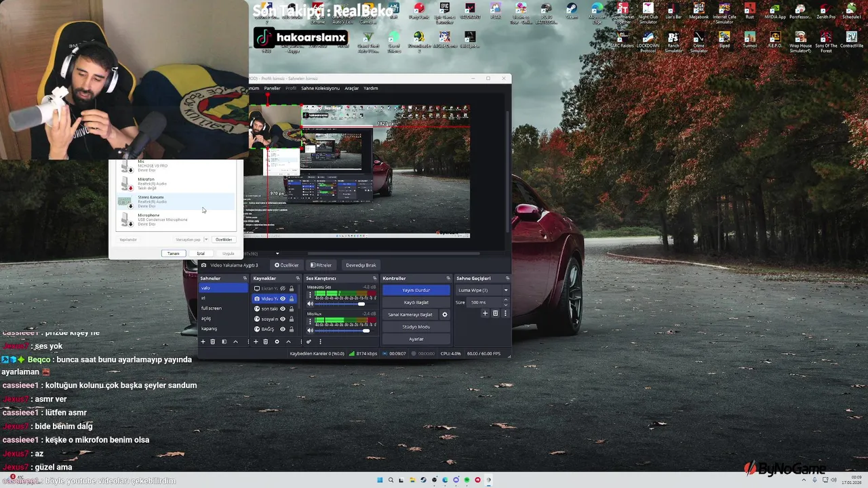Move selected scene up with arrow in Sahneler

[236, 342]
